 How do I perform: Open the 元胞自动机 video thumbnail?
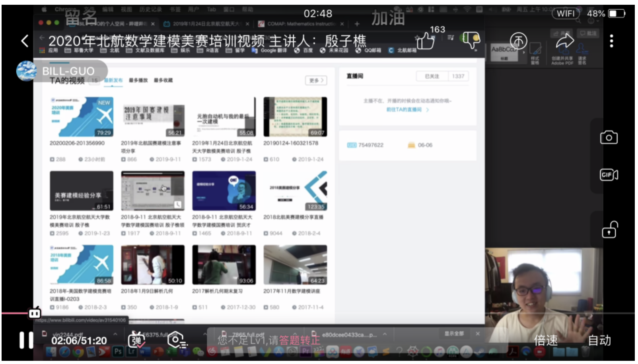click(x=224, y=117)
